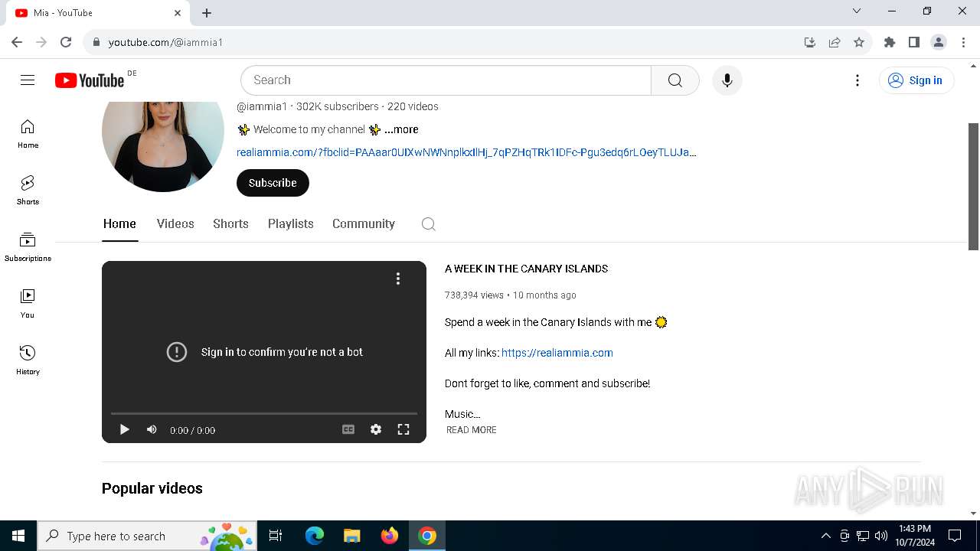Enter fullscreen on the video player

pos(403,429)
